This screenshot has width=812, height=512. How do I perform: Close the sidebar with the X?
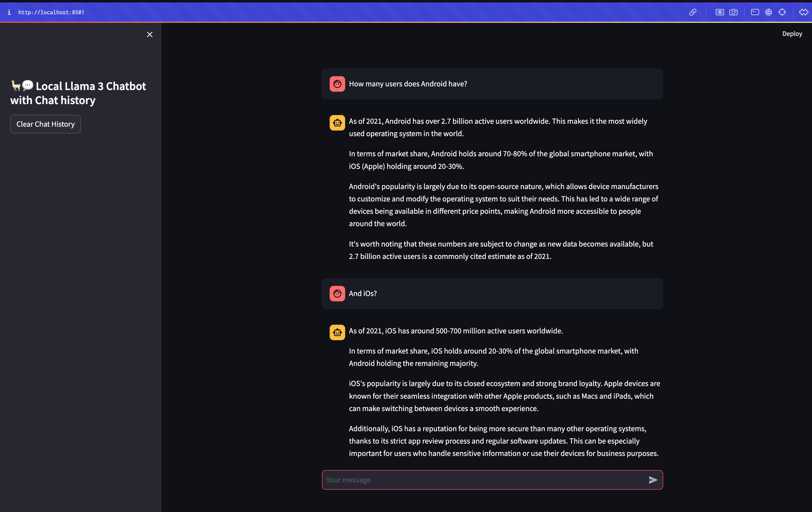coord(150,34)
